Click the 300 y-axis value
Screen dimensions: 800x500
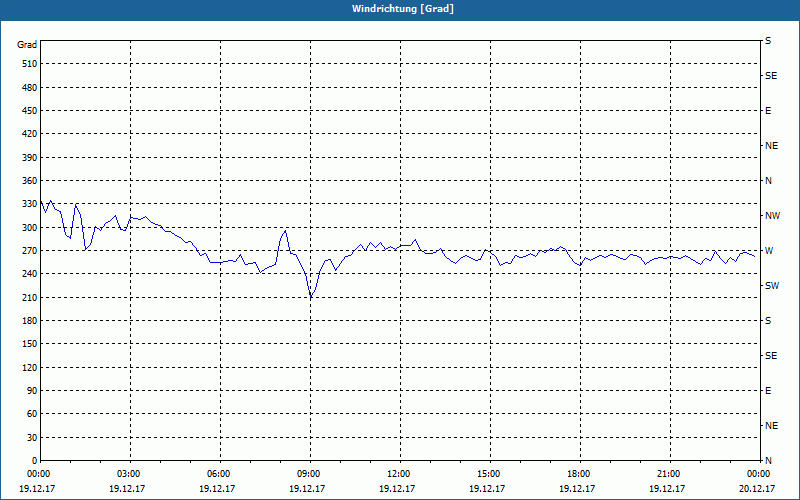(30, 228)
